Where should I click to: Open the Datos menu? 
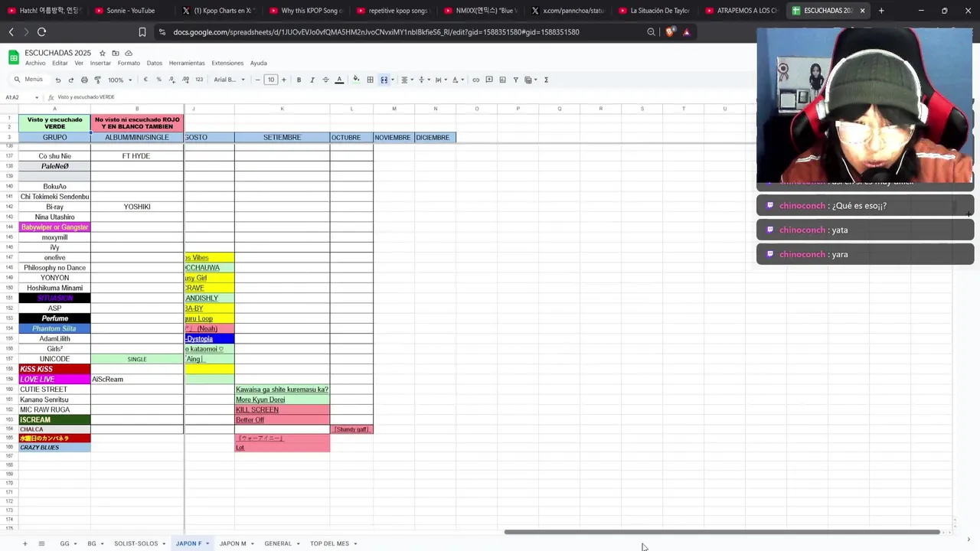pos(155,64)
